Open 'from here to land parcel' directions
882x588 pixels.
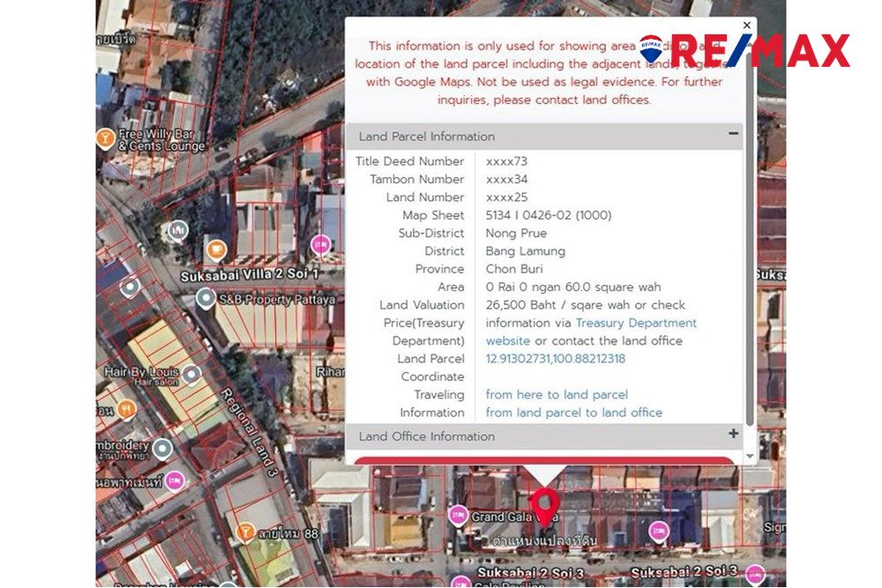557,394
